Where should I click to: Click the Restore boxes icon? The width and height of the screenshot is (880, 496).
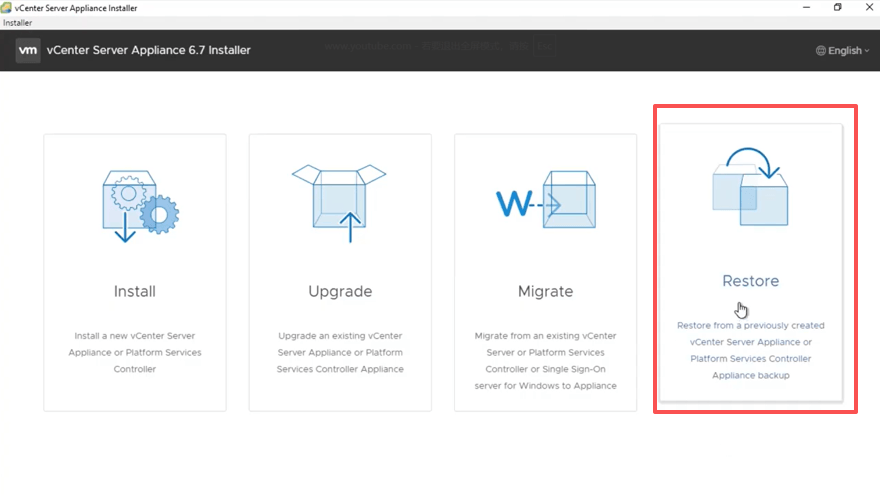(750, 186)
